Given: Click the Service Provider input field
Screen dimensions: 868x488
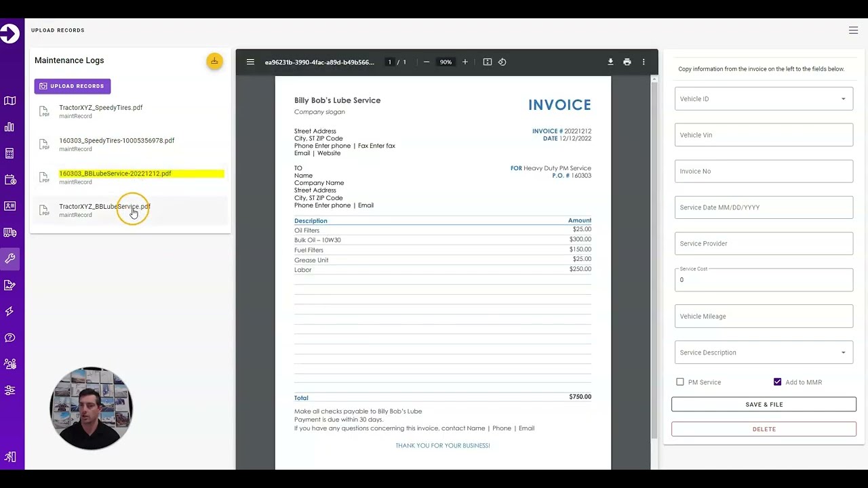Looking at the screenshot, I should 764,243.
